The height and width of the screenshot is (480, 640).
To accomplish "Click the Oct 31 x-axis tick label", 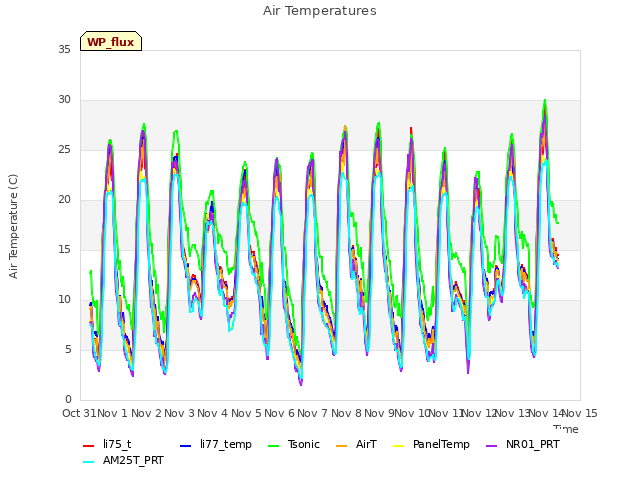I will (79, 413).
